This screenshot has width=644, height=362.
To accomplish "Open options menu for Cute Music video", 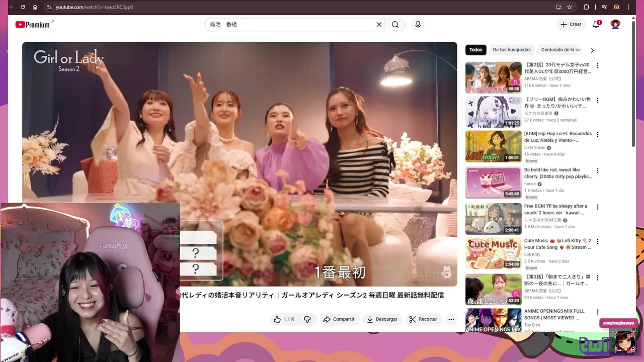I will pos(598,241).
